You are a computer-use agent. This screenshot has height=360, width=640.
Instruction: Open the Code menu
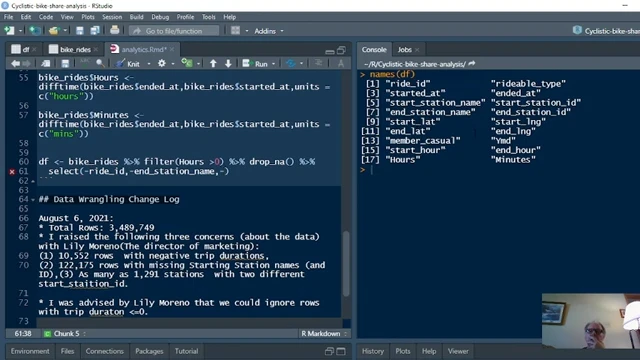[46, 17]
